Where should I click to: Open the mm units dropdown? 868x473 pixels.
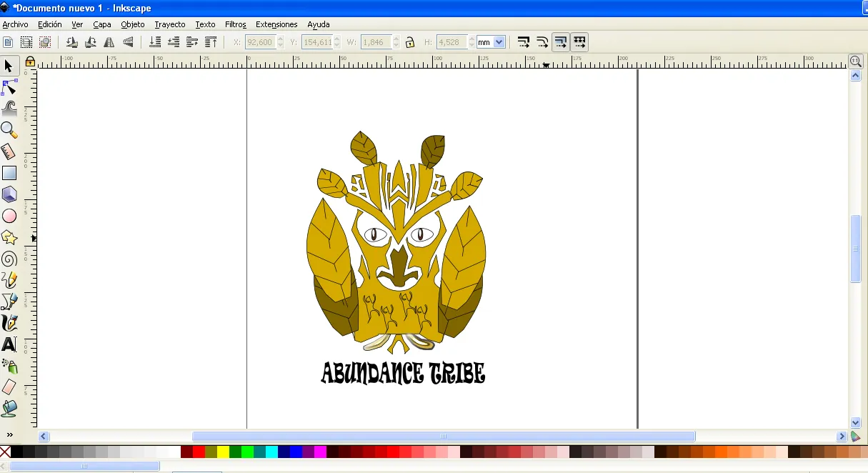point(492,42)
